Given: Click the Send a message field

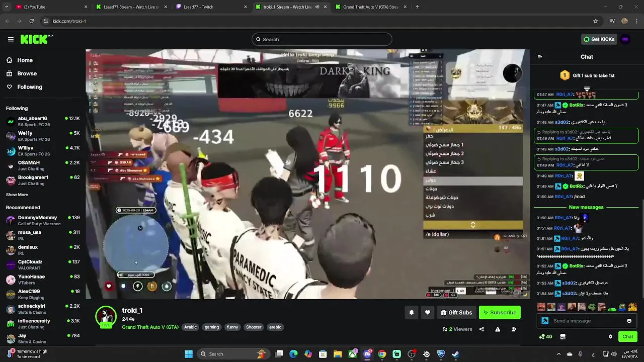Looking at the screenshot, I should click(587, 321).
